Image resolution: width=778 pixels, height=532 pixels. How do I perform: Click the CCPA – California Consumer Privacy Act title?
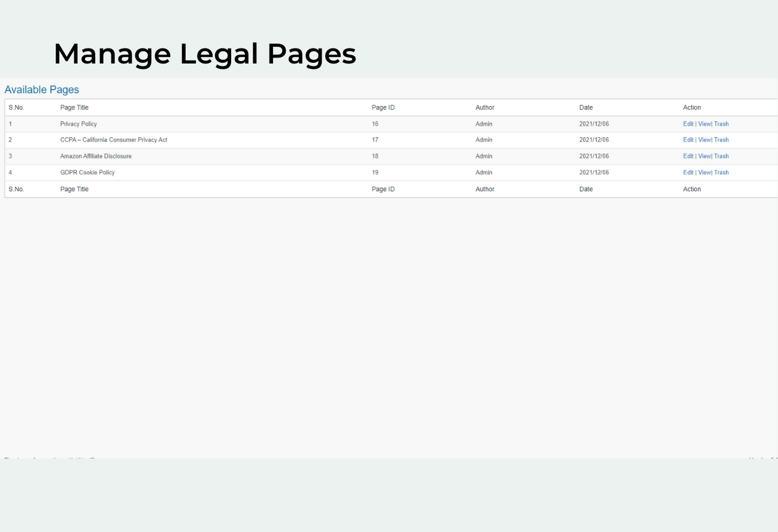[x=114, y=140]
